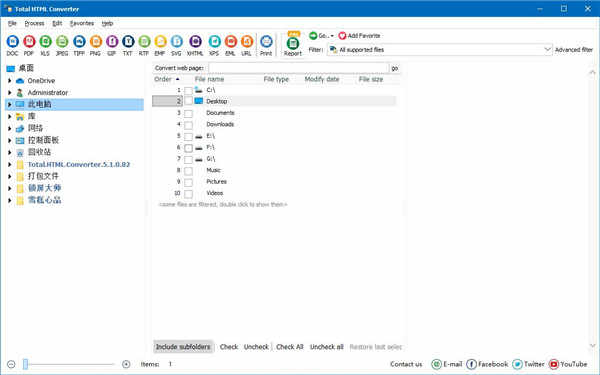Open the Print function icon
The height and width of the screenshot is (375, 600).
pyautogui.click(x=266, y=41)
